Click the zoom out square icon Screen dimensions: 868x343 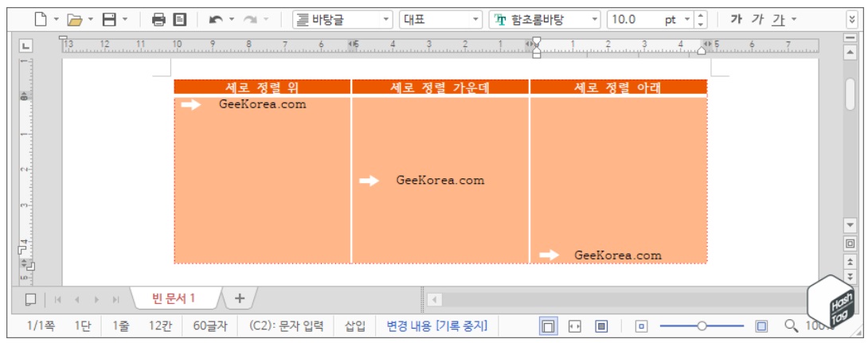(642, 326)
